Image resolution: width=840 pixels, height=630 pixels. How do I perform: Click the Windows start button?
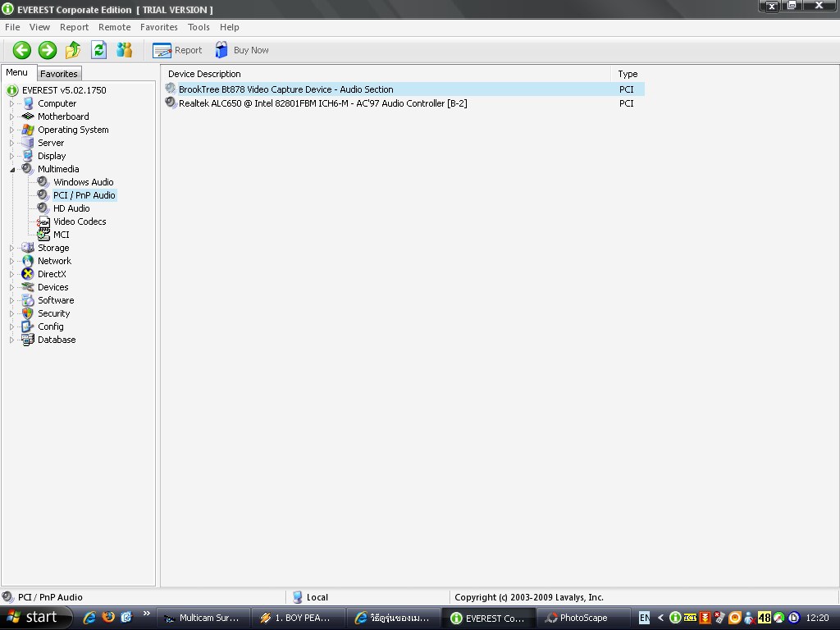34,618
